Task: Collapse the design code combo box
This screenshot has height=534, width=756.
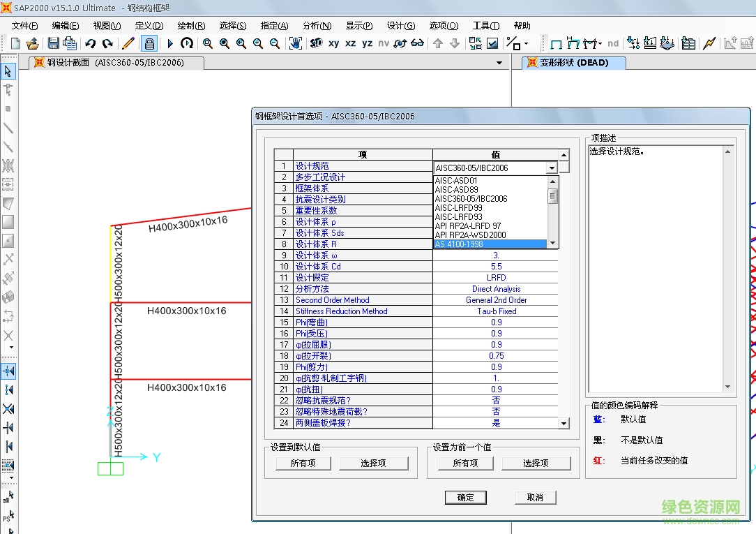Action: click(552, 168)
